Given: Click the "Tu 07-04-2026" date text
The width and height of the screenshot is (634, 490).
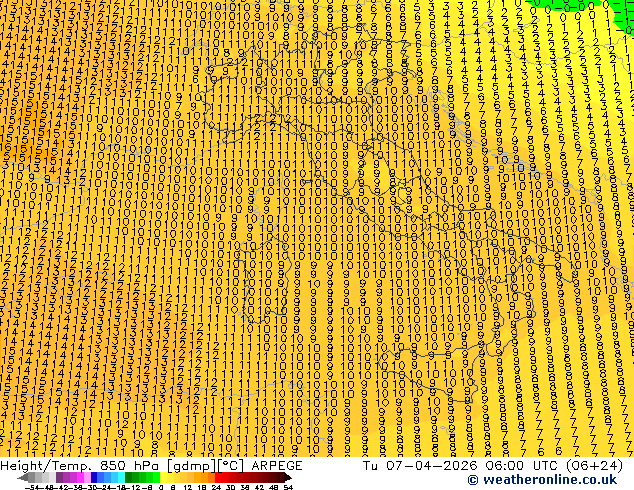Looking at the screenshot, I should 419,466.
